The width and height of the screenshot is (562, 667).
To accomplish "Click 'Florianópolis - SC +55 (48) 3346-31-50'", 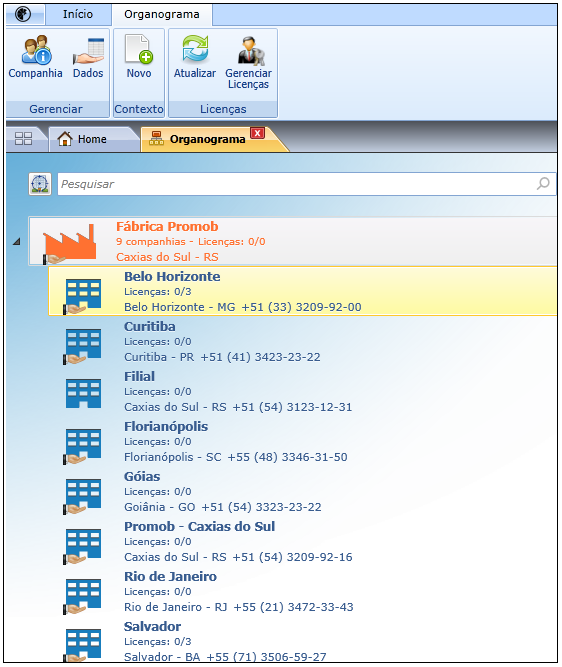I will tap(236, 457).
